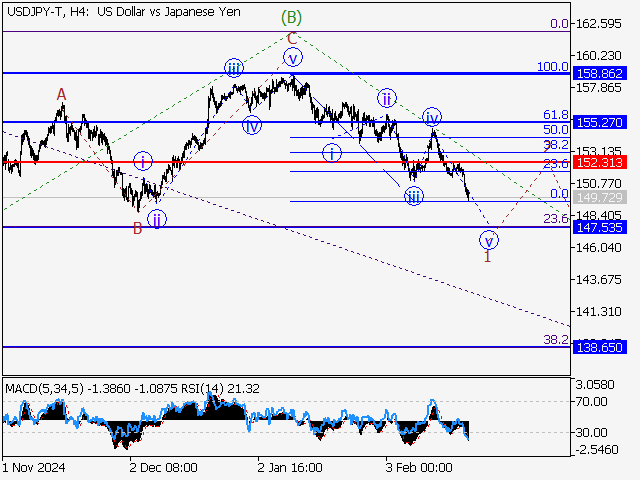This screenshot has width=640, height=480.
Task: Click the red 1 wave label at bottom
Action: pos(488,258)
